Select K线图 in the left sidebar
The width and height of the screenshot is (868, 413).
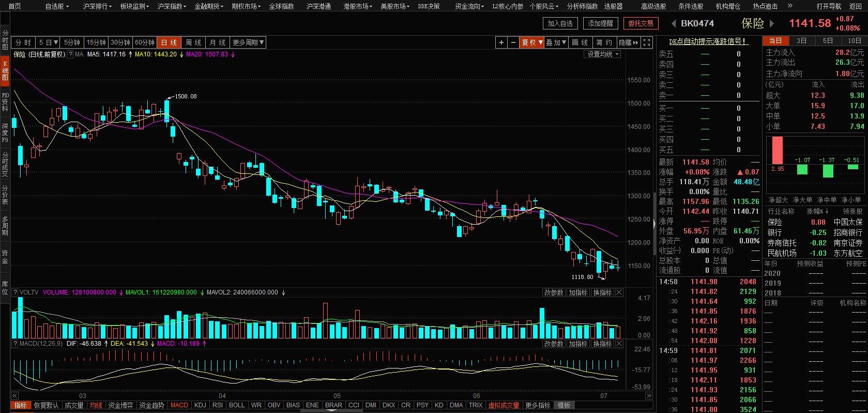[5, 71]
